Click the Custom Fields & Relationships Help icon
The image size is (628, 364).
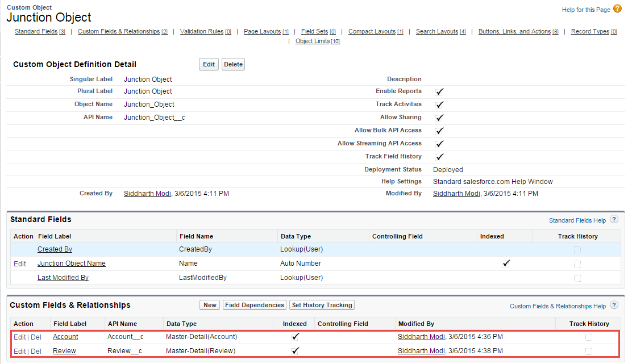(614, 306)
